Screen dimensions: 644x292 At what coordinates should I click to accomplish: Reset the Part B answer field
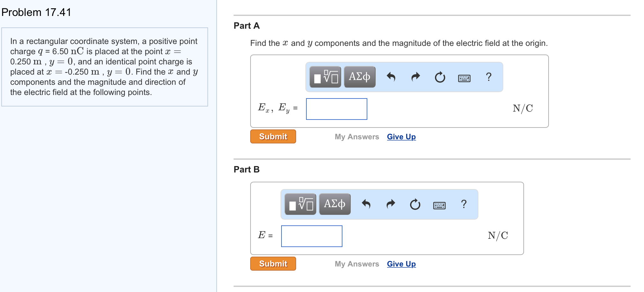pos(415,204)
